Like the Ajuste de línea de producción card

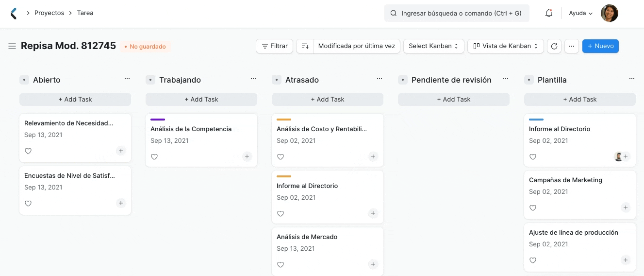pos(533,260)
